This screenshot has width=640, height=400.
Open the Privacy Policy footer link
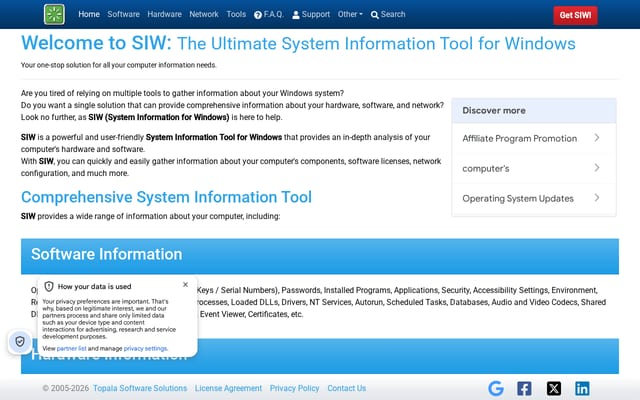[x=294, y=388]
